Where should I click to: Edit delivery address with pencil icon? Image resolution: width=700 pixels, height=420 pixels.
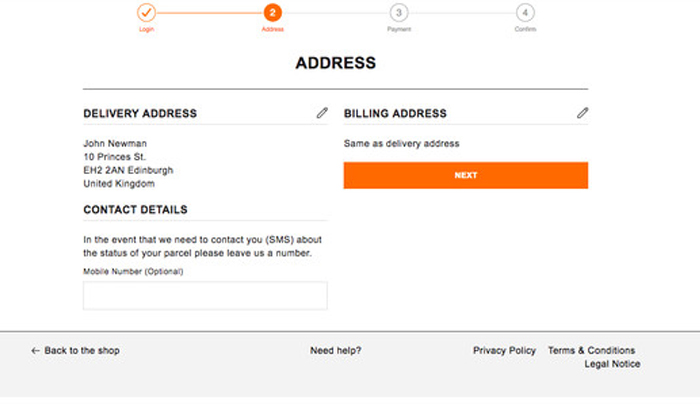click(x=322, y=113)
